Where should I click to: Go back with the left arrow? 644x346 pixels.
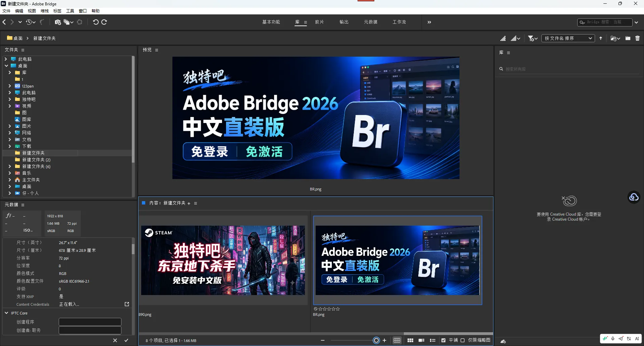click(4, 22)
